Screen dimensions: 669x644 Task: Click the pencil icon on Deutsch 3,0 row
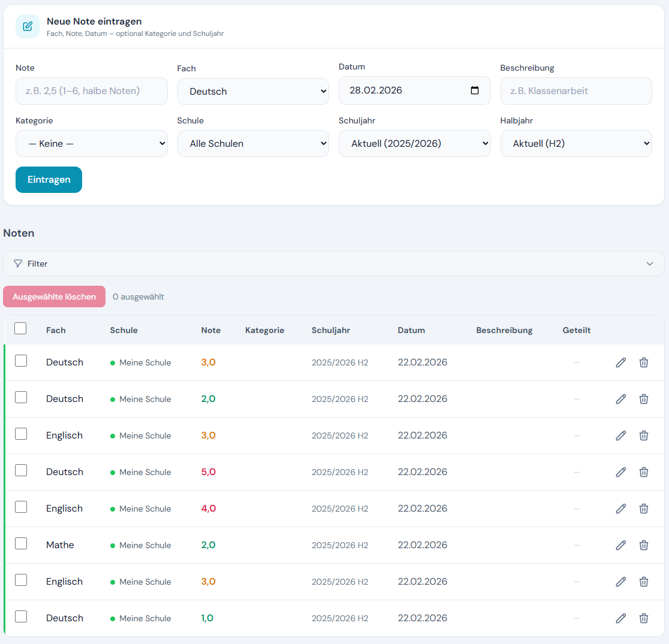click(x=620, y=362)
